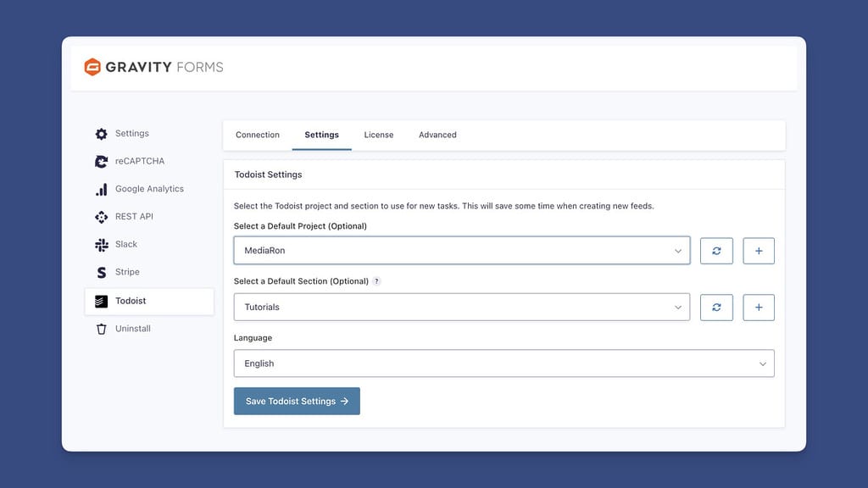Open the Default Section dropdown showing Tutorials

click(x=462, y=307)
